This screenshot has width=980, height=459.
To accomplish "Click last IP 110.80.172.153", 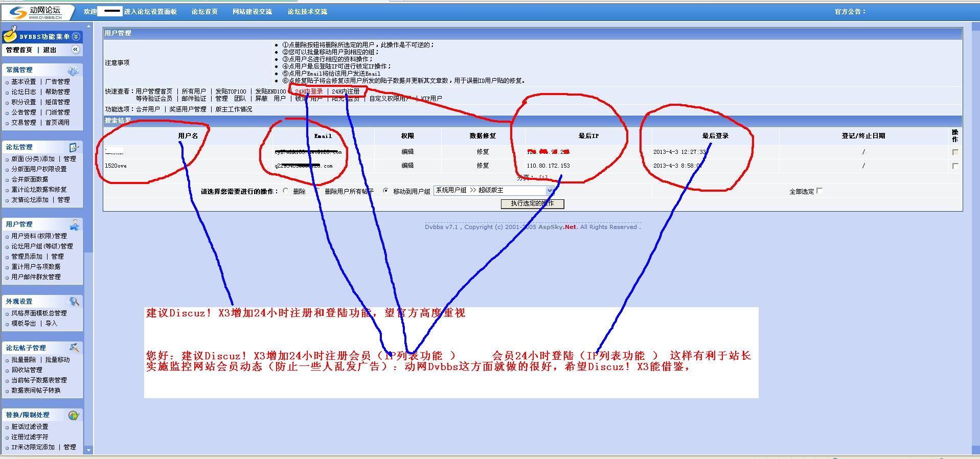I will [548, 166].
